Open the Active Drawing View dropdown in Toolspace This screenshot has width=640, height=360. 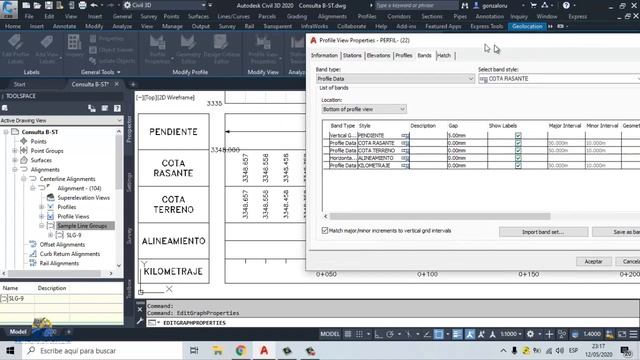(x=61, y=121)
